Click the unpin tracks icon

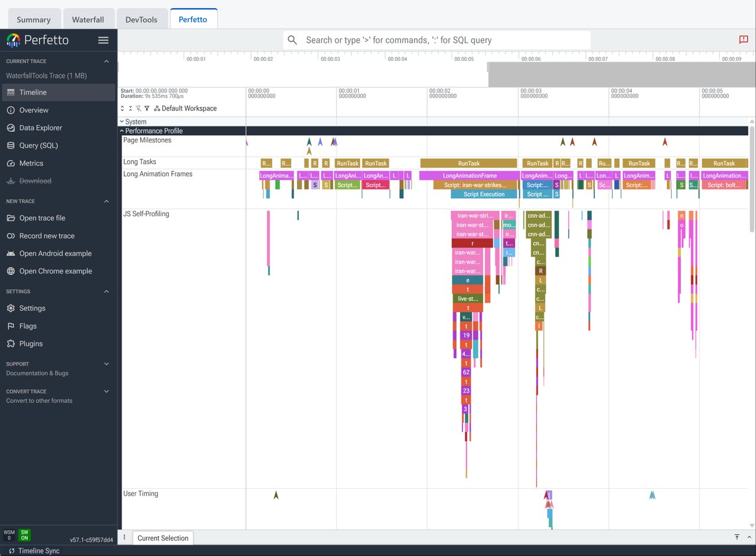139,108
